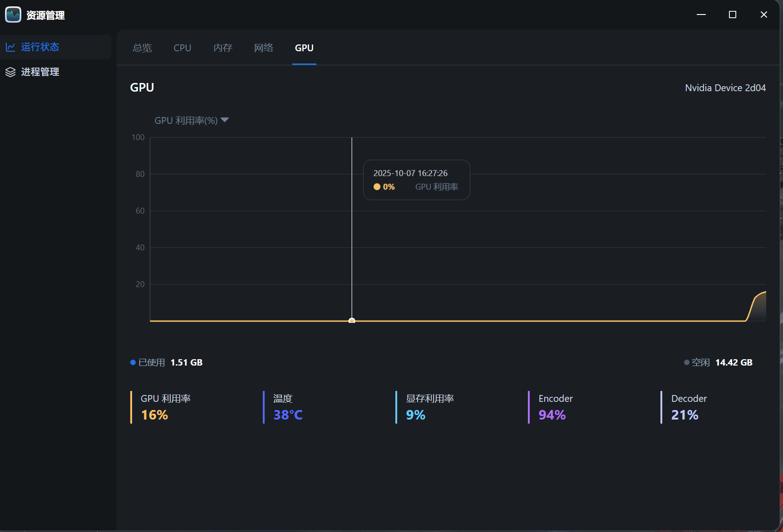Image resolution: width=783 pixels, height=532 pixels.
Task: Switch to the CPU tab
Action: (x=182, y=48)
